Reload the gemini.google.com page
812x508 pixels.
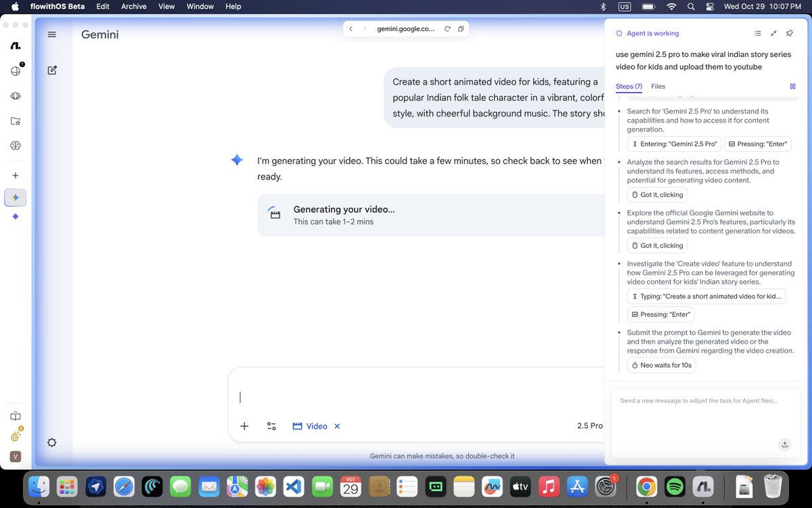[x=447, y=29]
